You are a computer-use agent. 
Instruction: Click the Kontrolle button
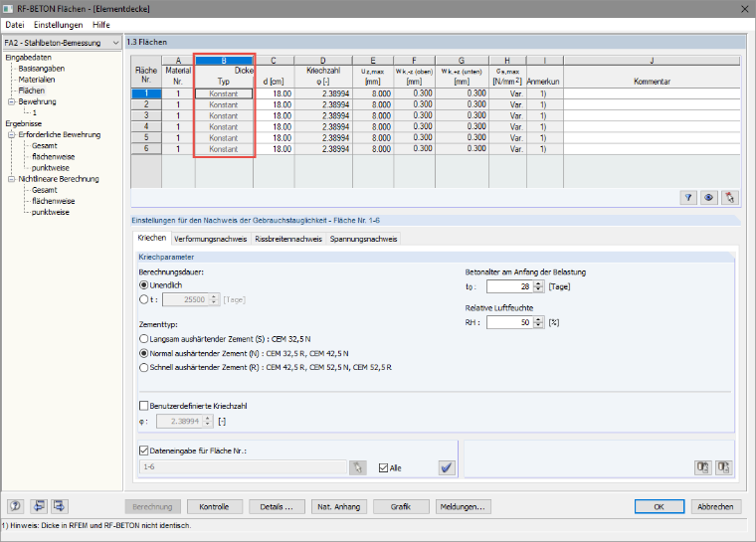pyautogui.click(x=214, y=507)
